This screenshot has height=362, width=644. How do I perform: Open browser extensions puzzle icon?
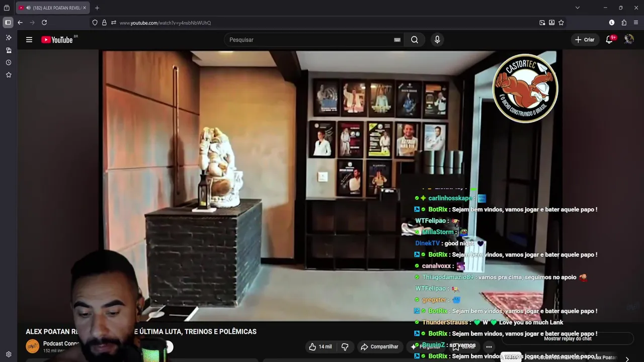tap(624, 23)
